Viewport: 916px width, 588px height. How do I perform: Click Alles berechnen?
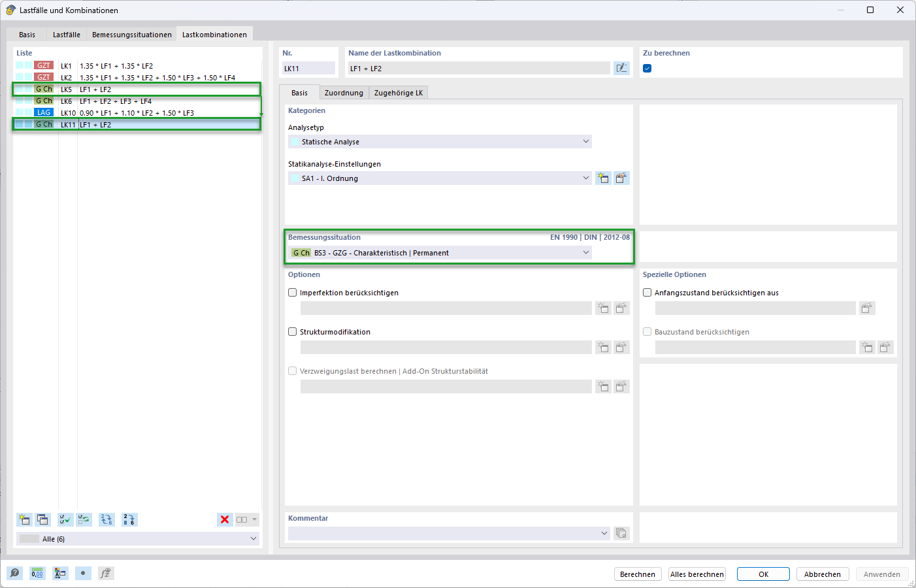pyautogui.click(x=697, y=574)
